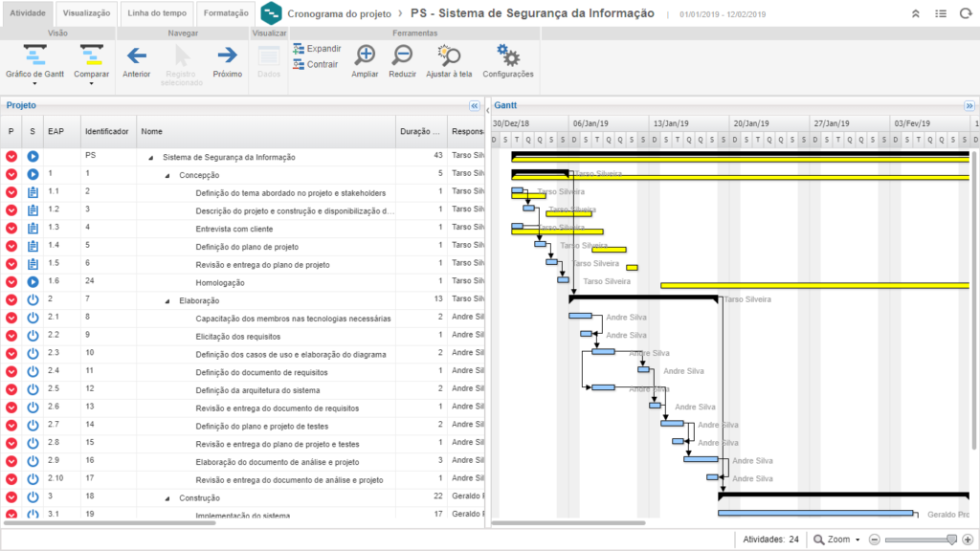Open Configurações gears icon
This screenshot has height=551, width=980.
pos(508,55)
